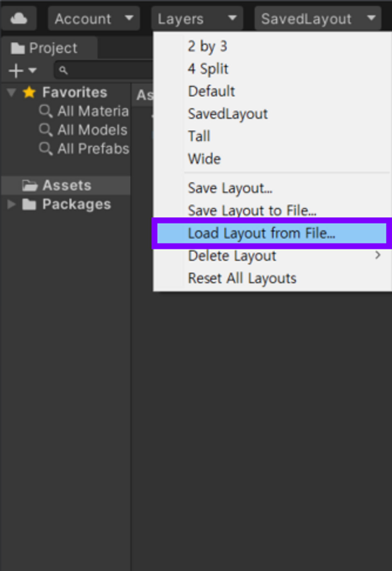Open Delete Layout submenu arrow
Viewport: 392px width, 571px height.
pyautogui.click(x=378, y=255)
